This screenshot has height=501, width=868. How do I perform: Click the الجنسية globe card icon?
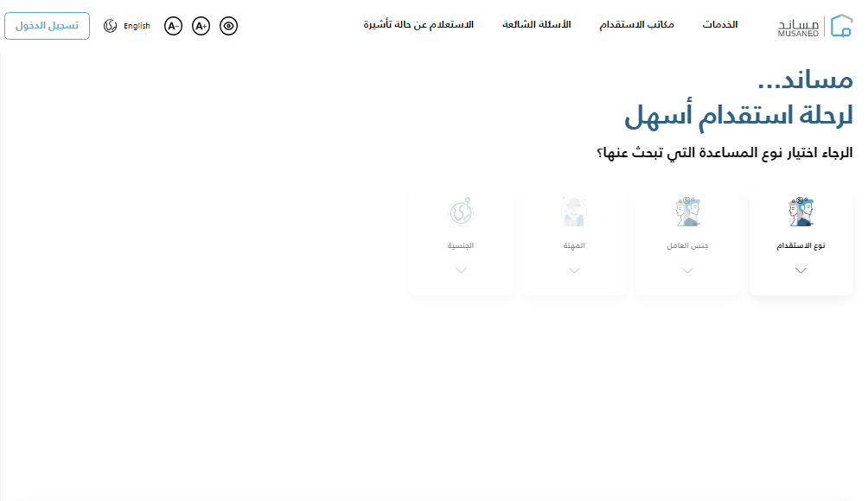[x=461, y=212]
